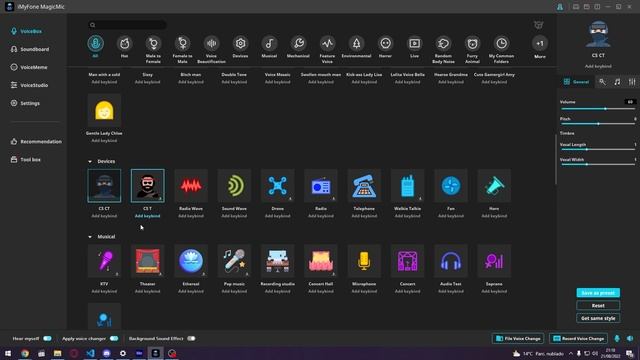Open Male to Female category

153,43
